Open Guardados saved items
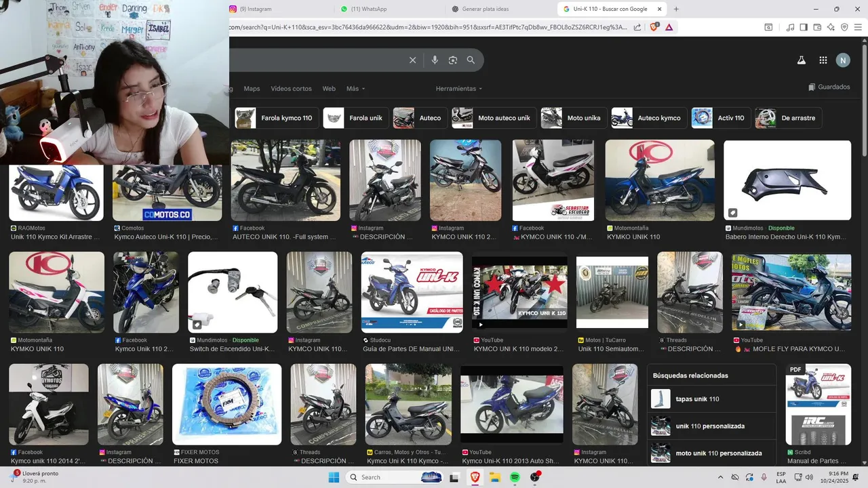868x488 pixels. 829,87
